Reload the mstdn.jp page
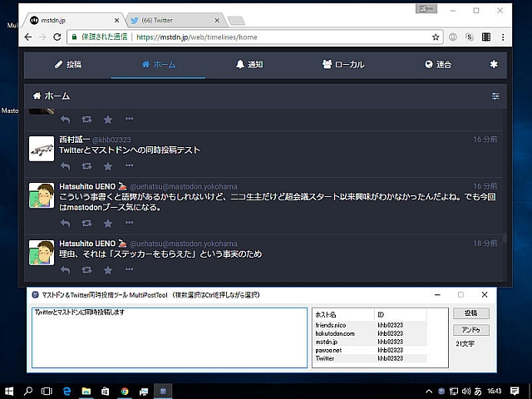 click(57, 37)
